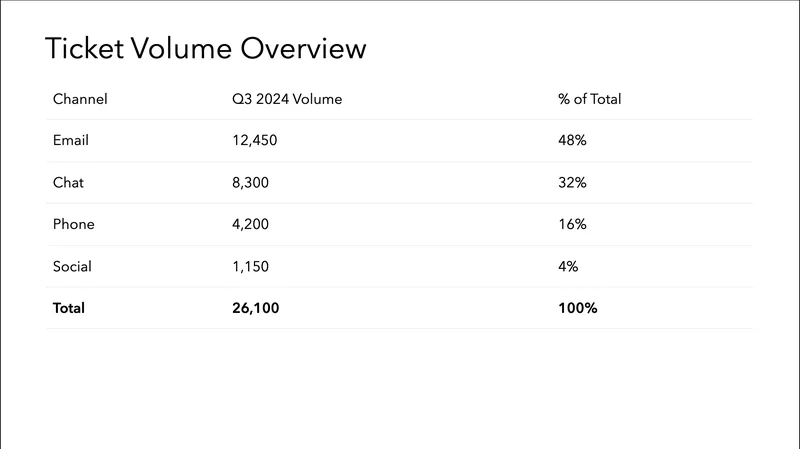Click the % of Total column header
800x449 pixels.
[x=590, y=99]
